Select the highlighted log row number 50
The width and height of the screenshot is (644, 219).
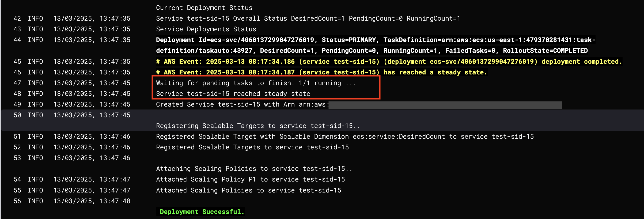pyautogui.click(x=17, y=115)
